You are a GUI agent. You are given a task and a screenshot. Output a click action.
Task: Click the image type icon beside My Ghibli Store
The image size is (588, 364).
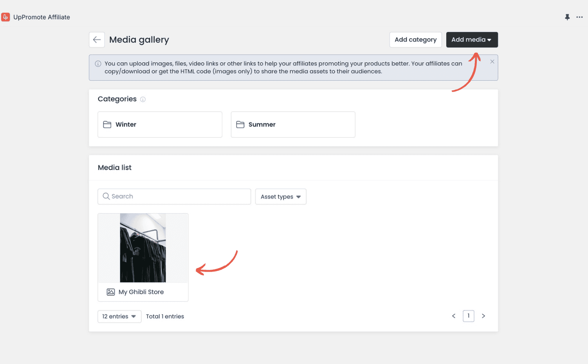pos(111,292)
